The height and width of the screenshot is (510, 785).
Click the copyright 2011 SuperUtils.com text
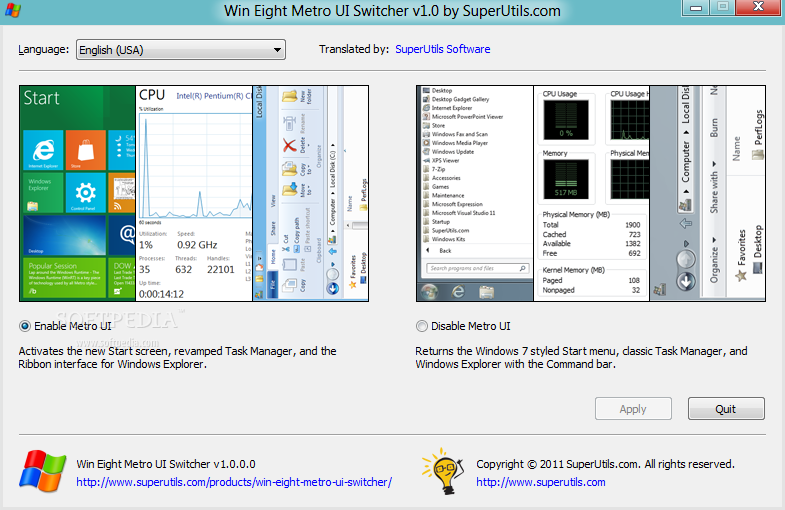point(605,464)
